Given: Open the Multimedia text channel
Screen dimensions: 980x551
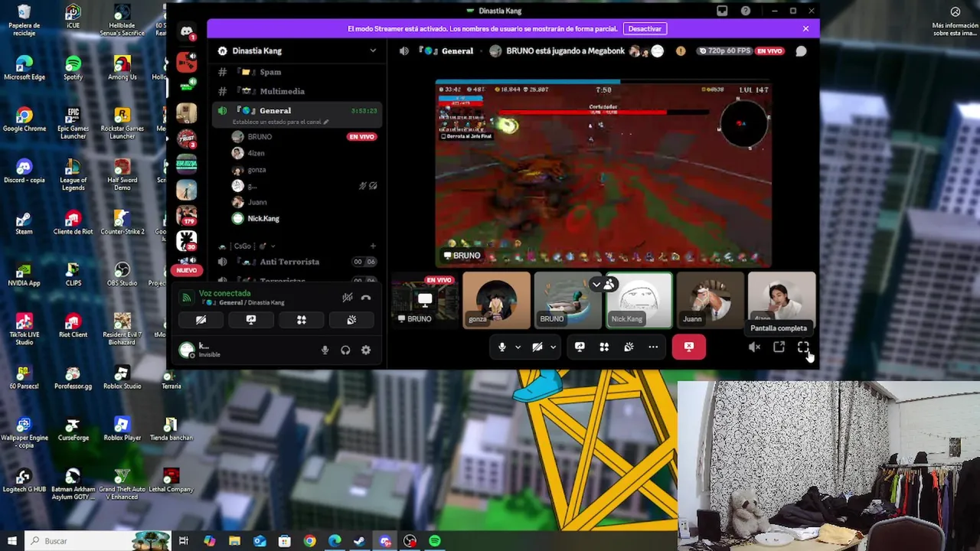Looking at the screenshot, I should tap(297, 91).
